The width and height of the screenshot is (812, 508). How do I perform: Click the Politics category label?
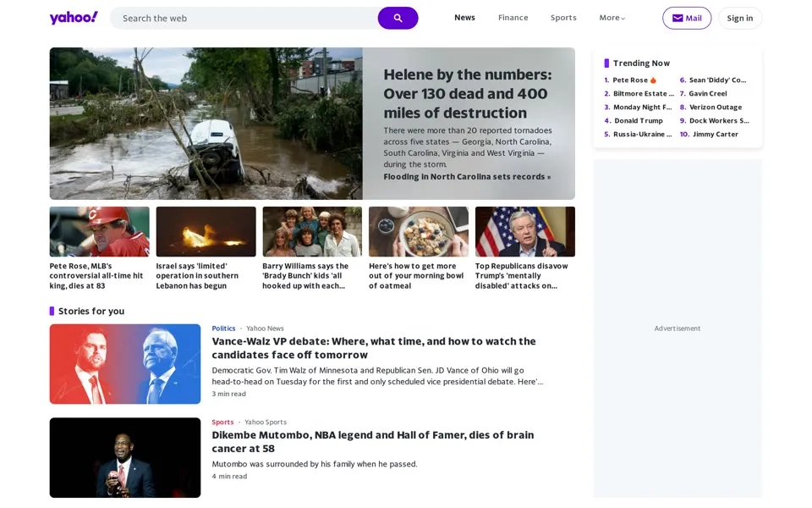[x=223, y=329]
